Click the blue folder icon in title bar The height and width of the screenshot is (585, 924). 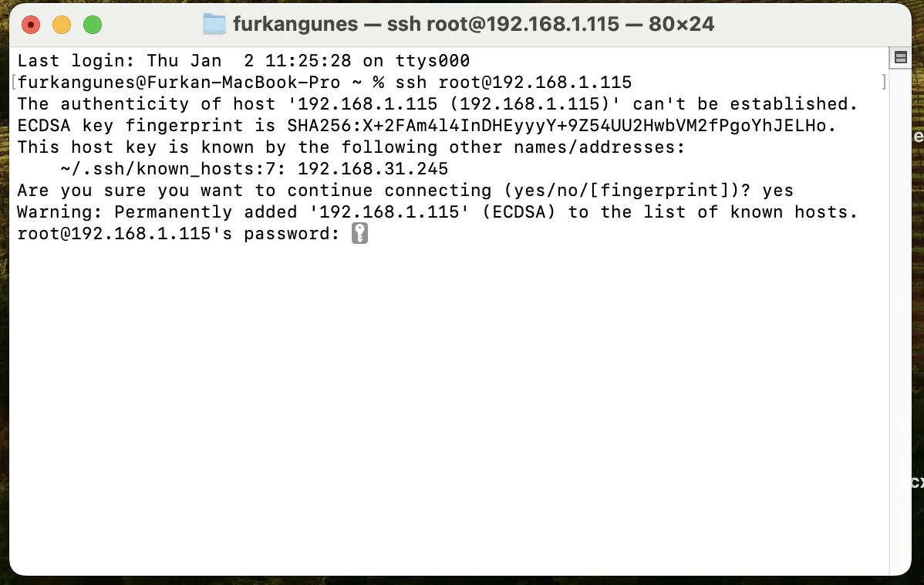coord(214,24)
